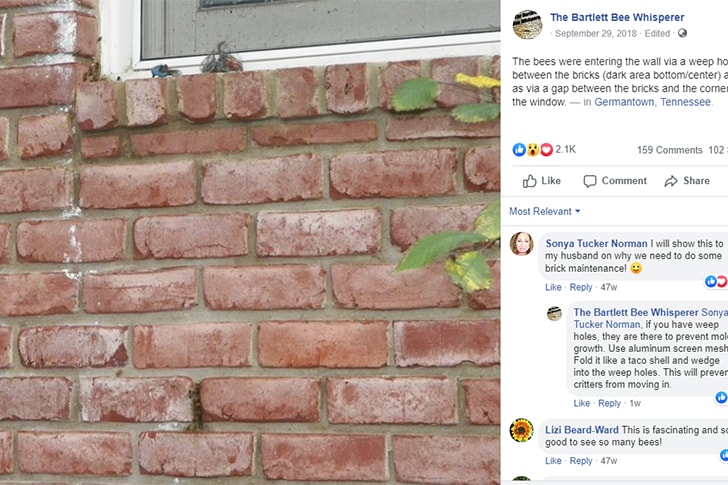This screenshot has width=728, height=485.
Task: Click the September 29, 2018 post date
Action: click(x=596, y=33)
